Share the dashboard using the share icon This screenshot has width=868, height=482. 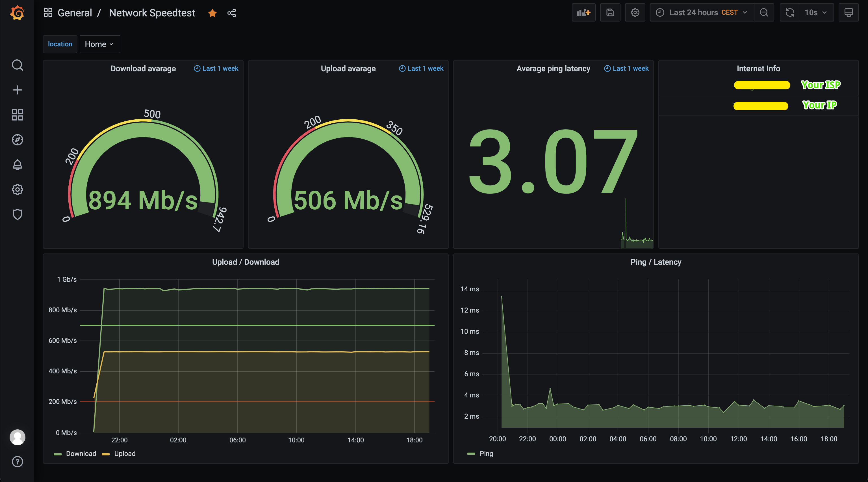231,13
